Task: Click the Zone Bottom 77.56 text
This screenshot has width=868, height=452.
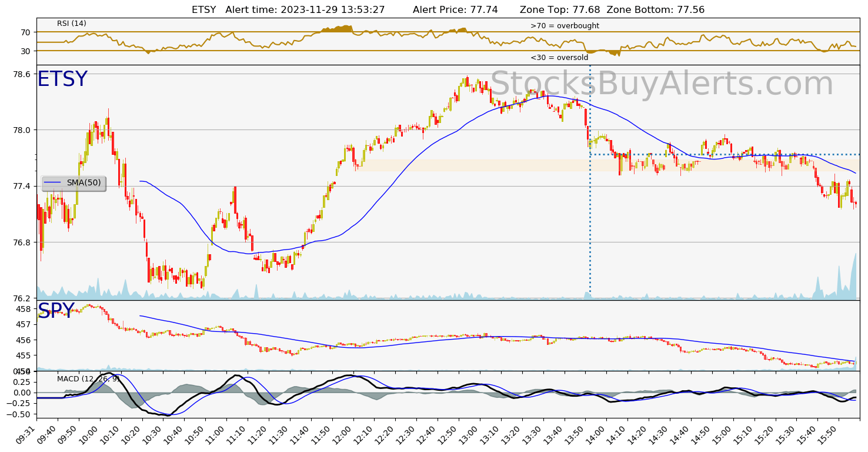Action: click(656, 10)
